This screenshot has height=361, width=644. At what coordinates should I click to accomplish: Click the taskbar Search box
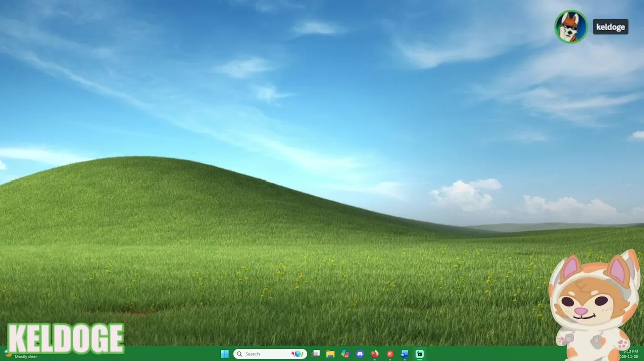(x=270, y=354)
